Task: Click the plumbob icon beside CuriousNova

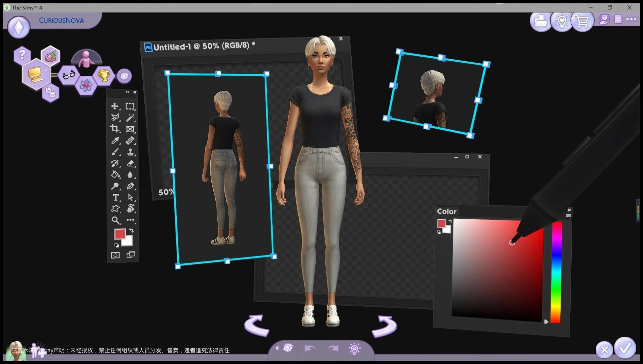Action: (19, 27)
